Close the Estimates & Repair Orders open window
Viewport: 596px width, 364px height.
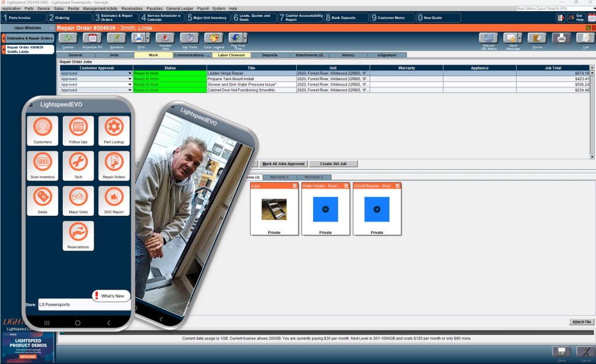pyautogui.click(x=4, y=38)
